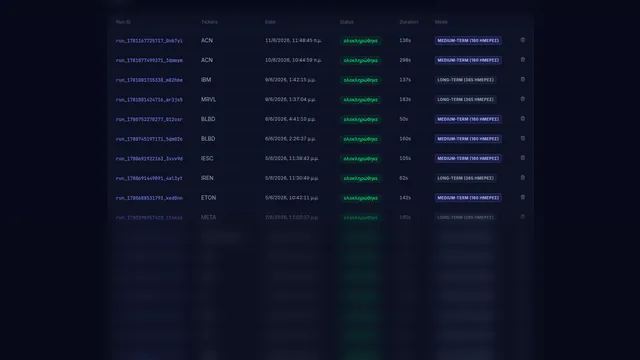Remove the MRVL run with its trash icon
640x360 pixels.
click(x=522, y=99)
